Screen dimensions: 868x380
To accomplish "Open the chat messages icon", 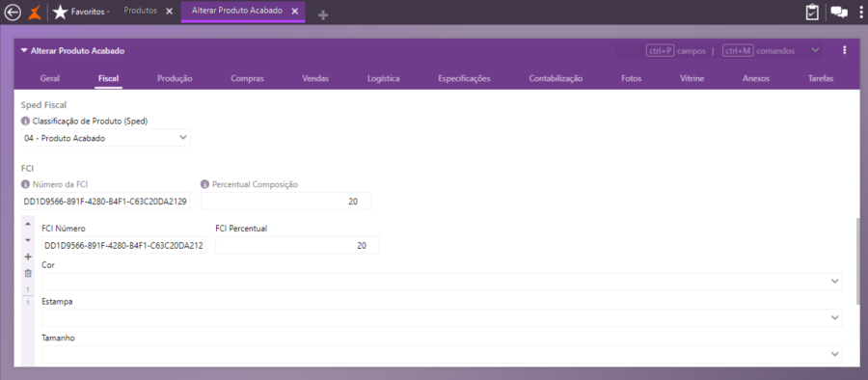I will [x=839, y=13].
